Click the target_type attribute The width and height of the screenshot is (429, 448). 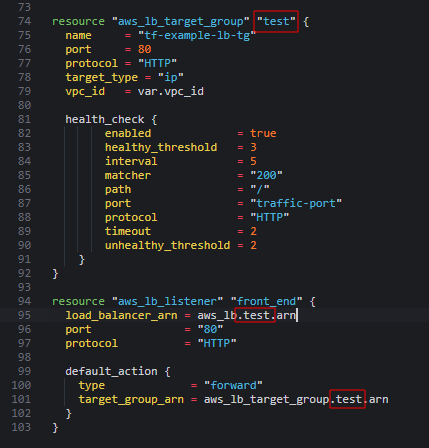pyautogui.click(x=102, y=77)
